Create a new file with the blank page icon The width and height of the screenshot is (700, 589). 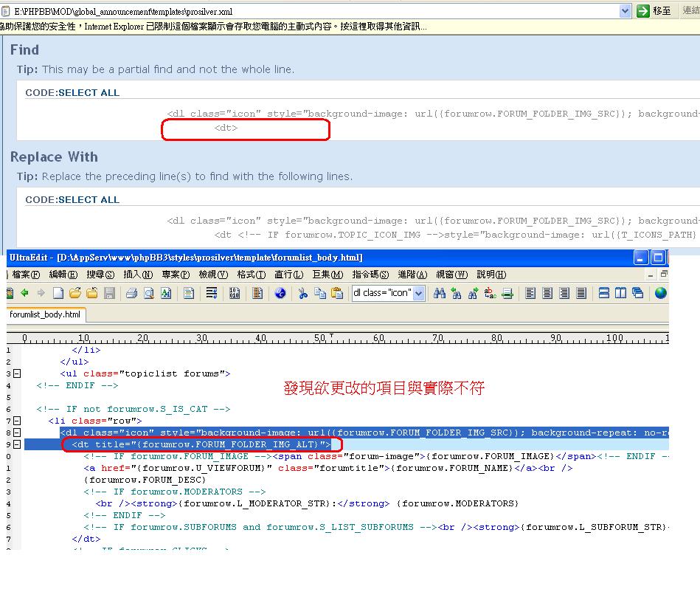click(x=58, y=293)
